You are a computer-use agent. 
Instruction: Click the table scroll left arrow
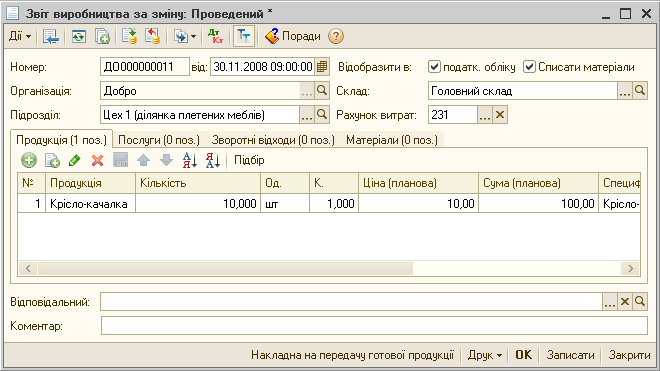click(x=28, y=268)
